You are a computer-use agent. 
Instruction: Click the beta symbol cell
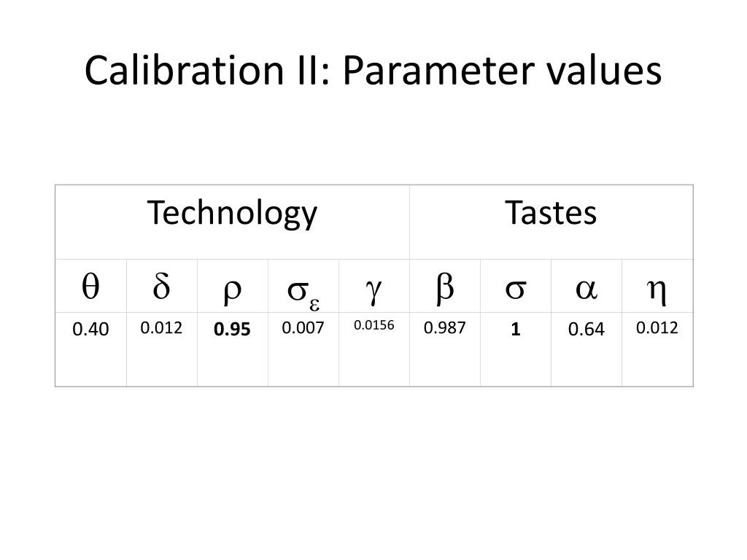[444, 288]
